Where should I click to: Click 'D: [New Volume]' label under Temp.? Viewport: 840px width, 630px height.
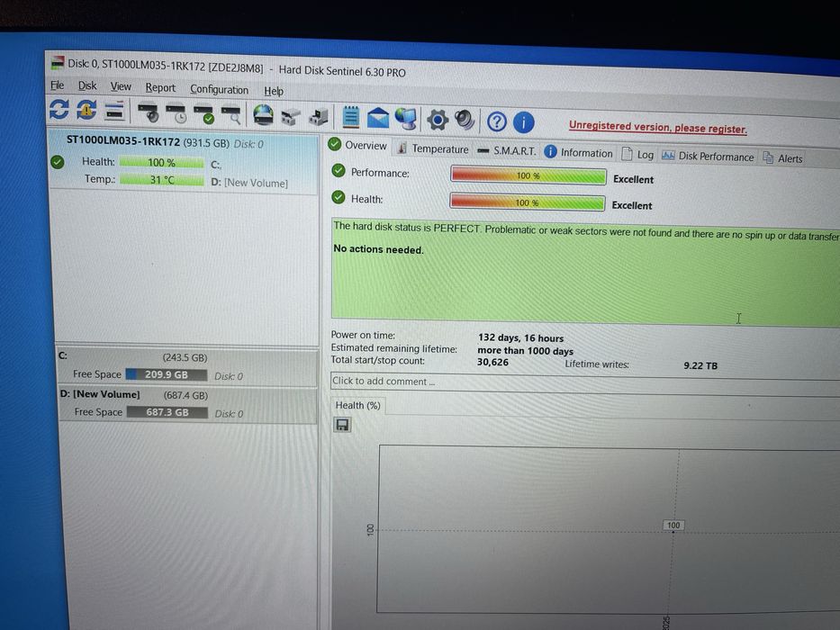249,183
